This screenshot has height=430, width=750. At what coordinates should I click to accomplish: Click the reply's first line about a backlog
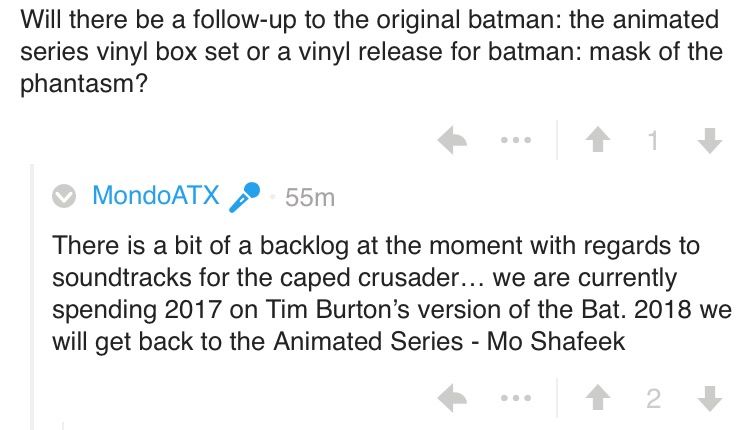pyautogui.click(x=375, y=245)
